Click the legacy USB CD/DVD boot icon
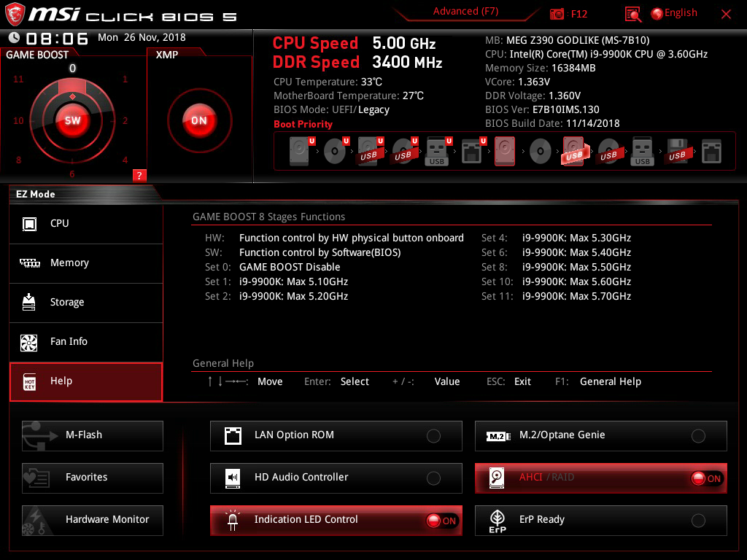The image size is (747, 560). [609, 152]
